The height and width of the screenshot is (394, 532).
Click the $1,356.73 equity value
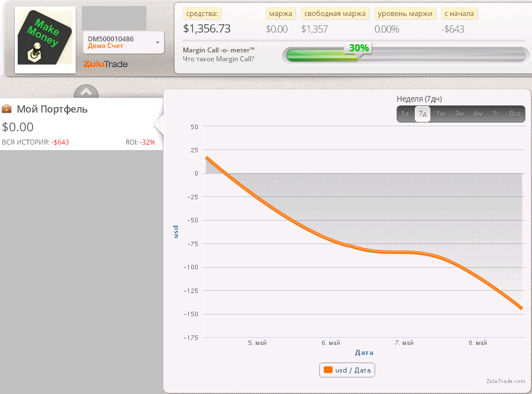(207, 29)
